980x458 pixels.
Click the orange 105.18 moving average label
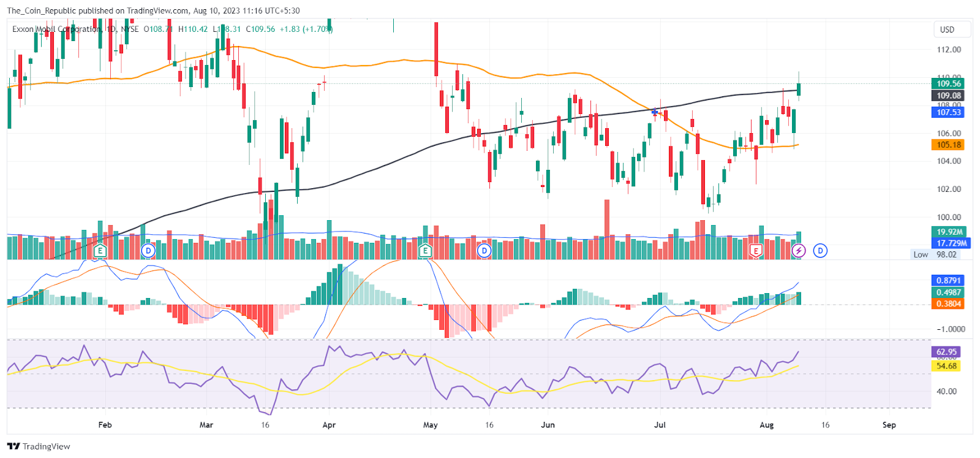pyautogui.click(x=949, y=145)
